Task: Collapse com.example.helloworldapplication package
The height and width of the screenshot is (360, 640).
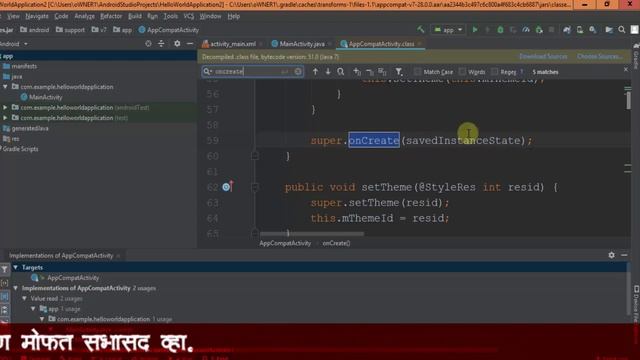Action: (5, 87)
